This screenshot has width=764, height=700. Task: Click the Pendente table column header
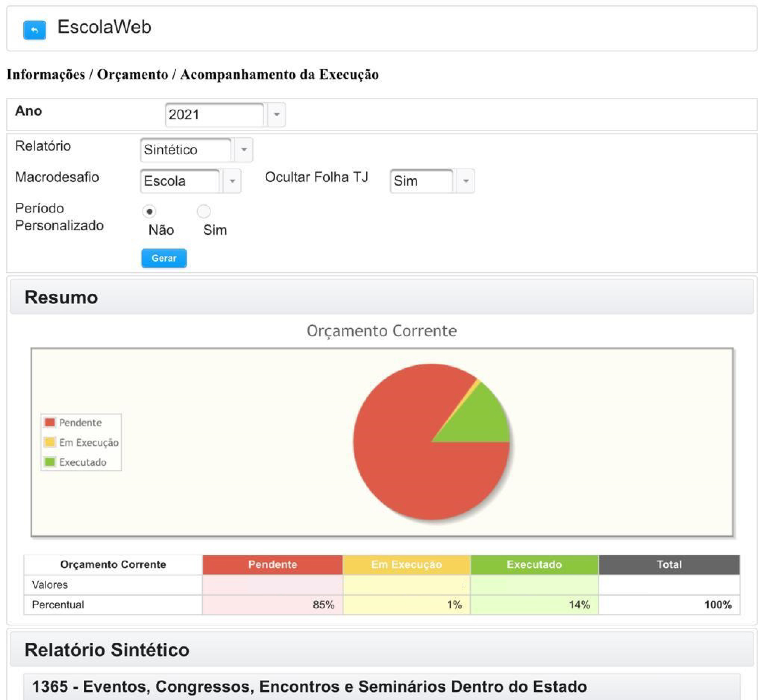coord(272,564)
